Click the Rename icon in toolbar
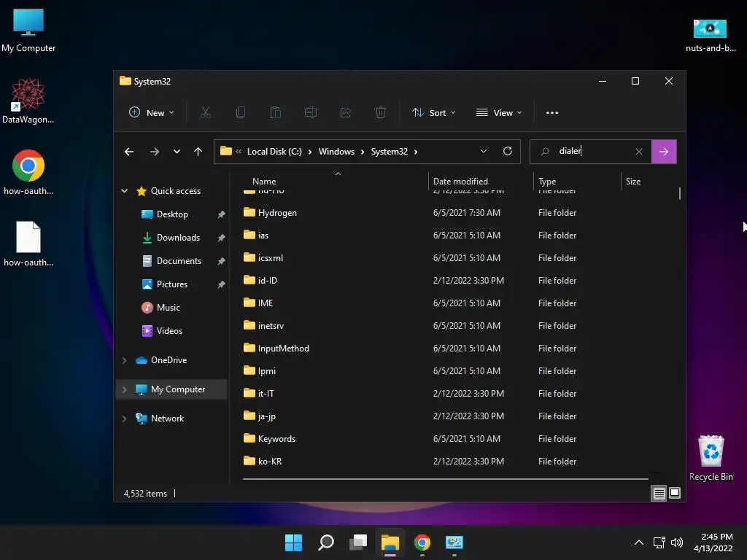The width and height of the screenshot is (747, 560). coord(311,113)
